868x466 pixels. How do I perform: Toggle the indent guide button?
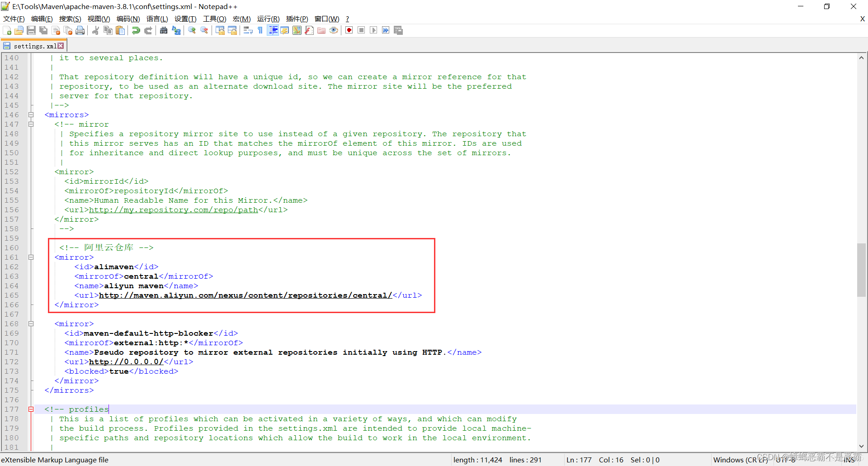pyautogui.click(x=273, y=30)
